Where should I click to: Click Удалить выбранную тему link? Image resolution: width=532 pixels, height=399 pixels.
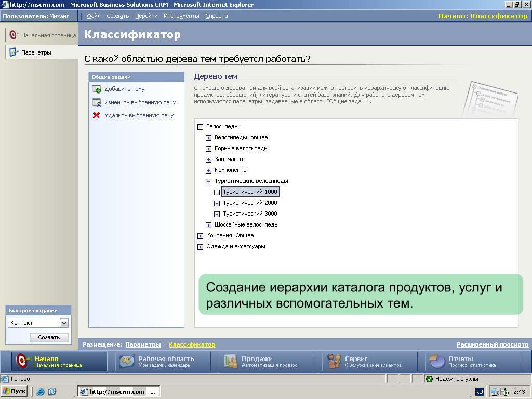tap(139, 115)
